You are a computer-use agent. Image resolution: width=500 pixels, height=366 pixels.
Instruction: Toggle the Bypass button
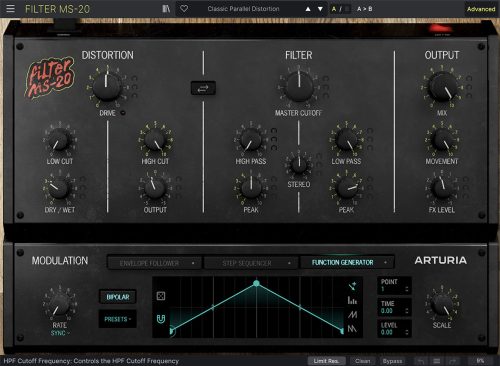tap(392, 361)
